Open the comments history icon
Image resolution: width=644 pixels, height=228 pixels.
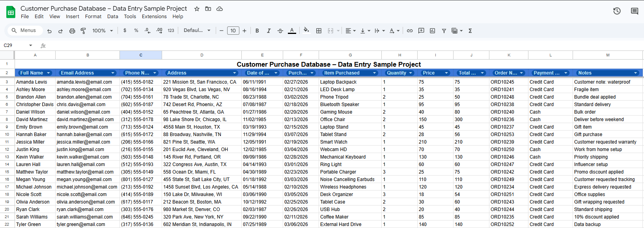tap(634, 11)
